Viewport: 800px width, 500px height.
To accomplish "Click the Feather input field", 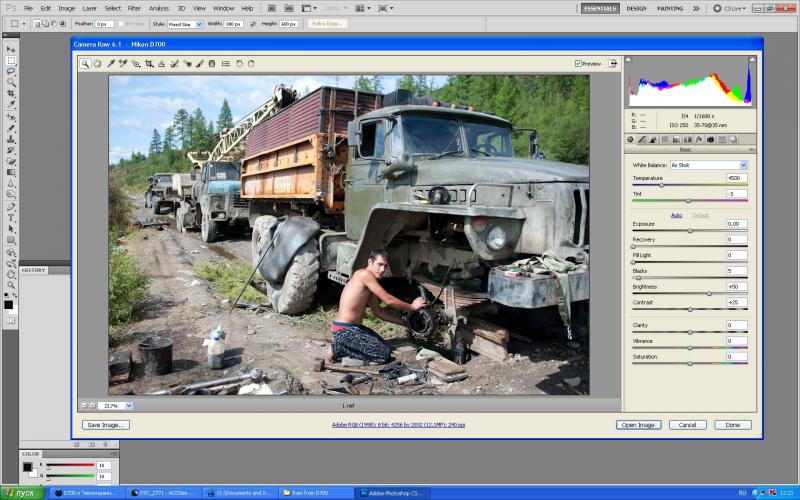I will coord(105,24).
